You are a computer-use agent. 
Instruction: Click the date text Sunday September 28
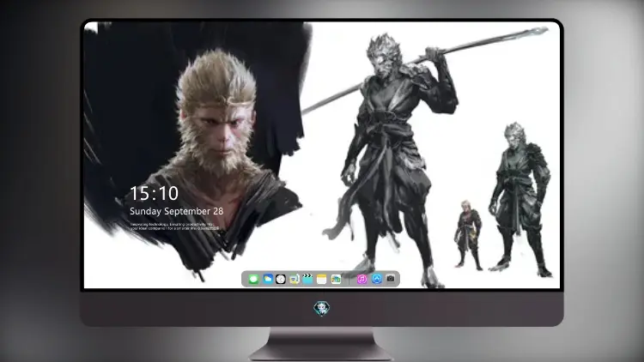[x=177, y=211]
